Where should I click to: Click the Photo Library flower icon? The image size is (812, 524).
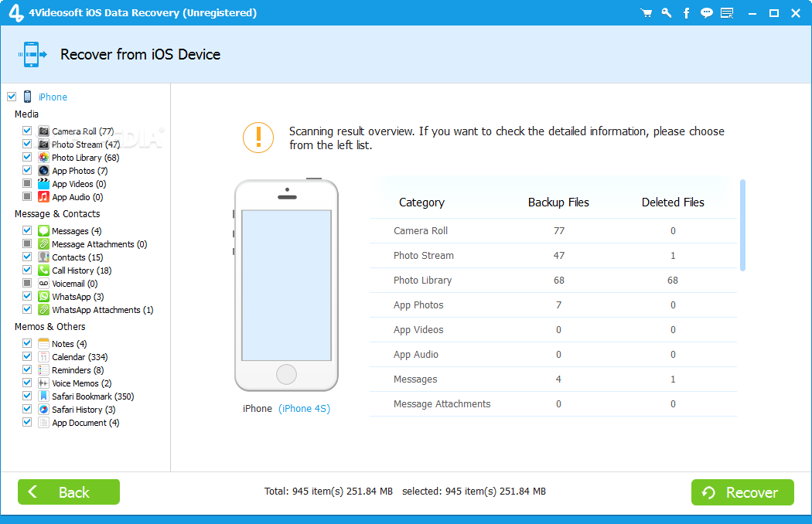click(x=43, y=158)
